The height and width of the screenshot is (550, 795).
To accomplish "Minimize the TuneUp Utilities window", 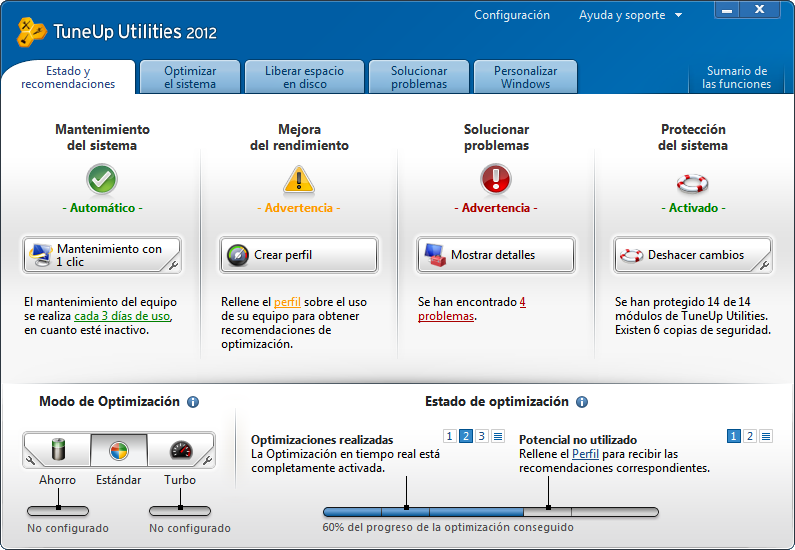I will click(727, 10).
